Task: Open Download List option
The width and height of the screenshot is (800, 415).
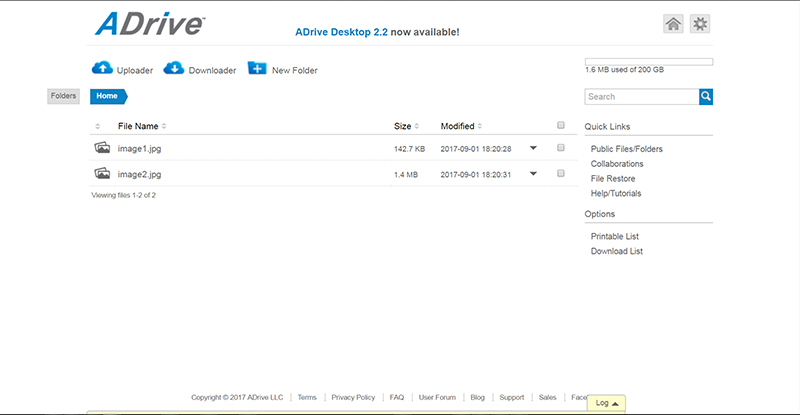Action: click(616, 251)
